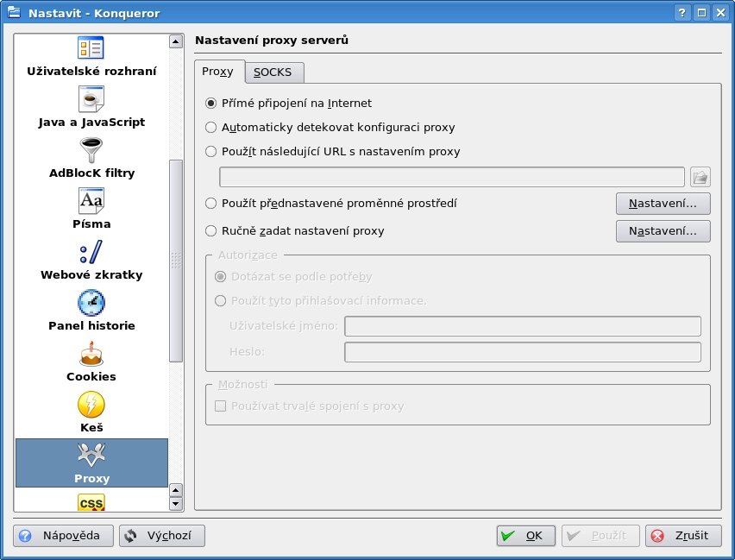
Task: Click the Uživatelské jméno input field
Action: click(x=523, y=326)
